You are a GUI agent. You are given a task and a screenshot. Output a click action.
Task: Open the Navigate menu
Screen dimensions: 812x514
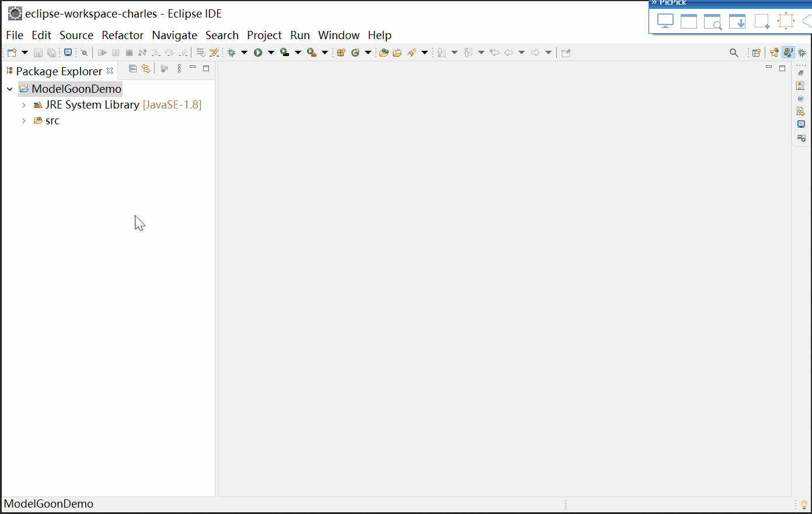click(175, 35)
